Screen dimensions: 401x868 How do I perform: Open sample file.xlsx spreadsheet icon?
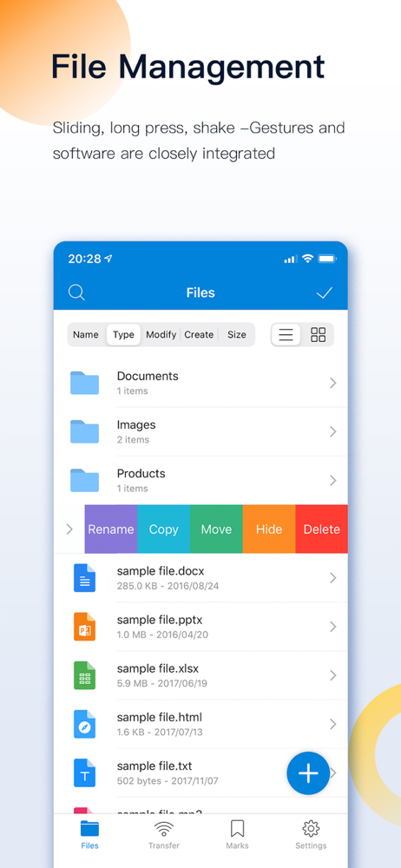pyautogui.click(x=85, y=675)
